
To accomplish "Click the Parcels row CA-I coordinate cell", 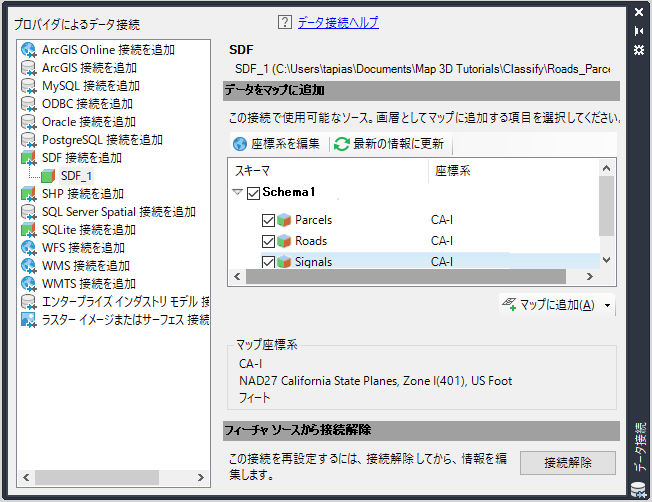I will tap(442, 220).
